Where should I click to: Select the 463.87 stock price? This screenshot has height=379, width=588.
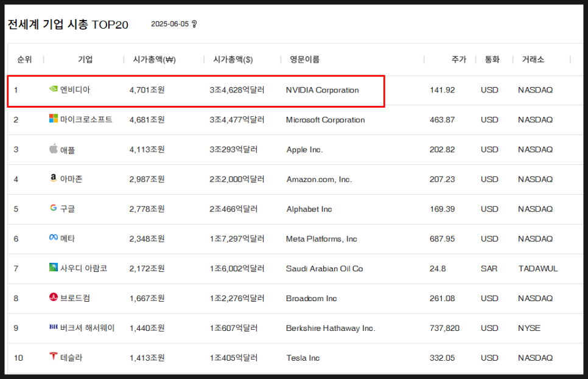coord(442,120)
